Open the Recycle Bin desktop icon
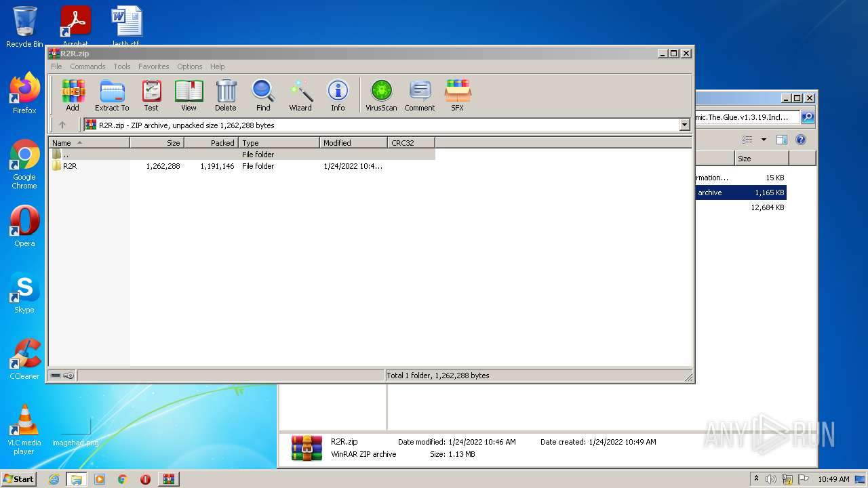The width and height of the screenshot is (868, 488). [x=24, y=27]
